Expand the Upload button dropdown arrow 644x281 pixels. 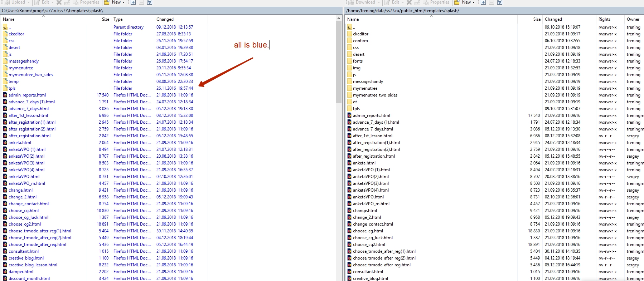click(x=29, y=3)
